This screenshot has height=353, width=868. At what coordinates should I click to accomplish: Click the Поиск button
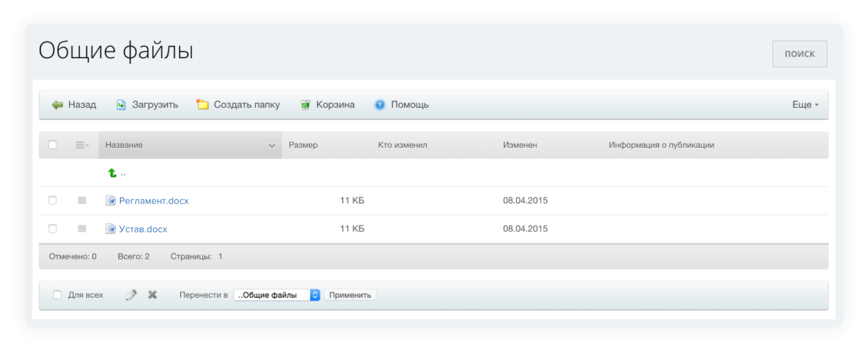[x=799, y=54]
